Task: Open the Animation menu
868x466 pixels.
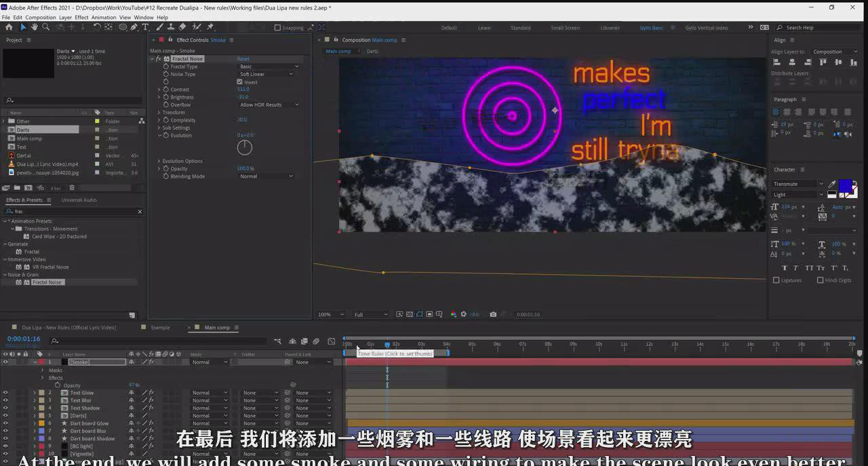Action: click(104, 18)
